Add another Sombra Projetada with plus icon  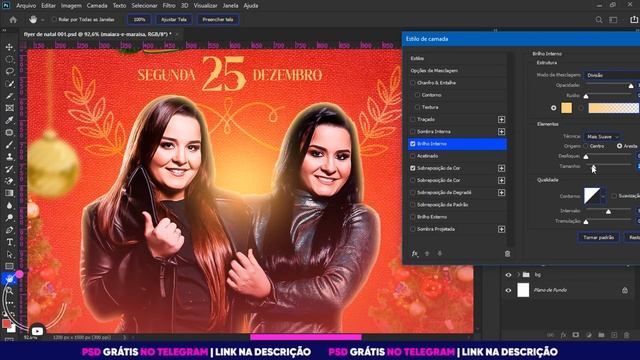pos(501,229)
